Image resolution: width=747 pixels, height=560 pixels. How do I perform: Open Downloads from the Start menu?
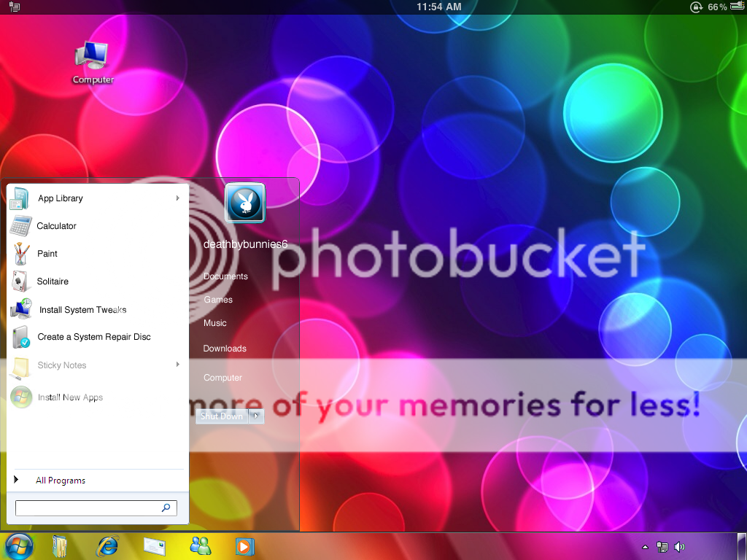tap(225, 348)
